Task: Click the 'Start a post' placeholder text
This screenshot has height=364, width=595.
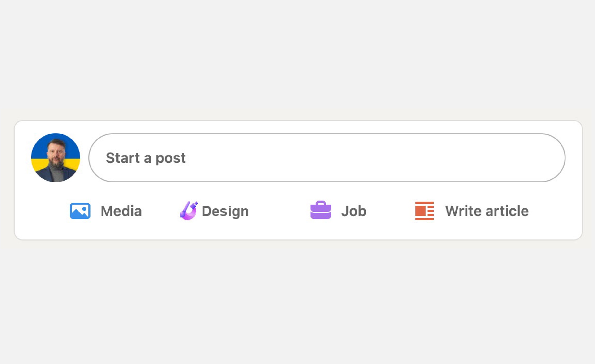Action: (146, 158)
